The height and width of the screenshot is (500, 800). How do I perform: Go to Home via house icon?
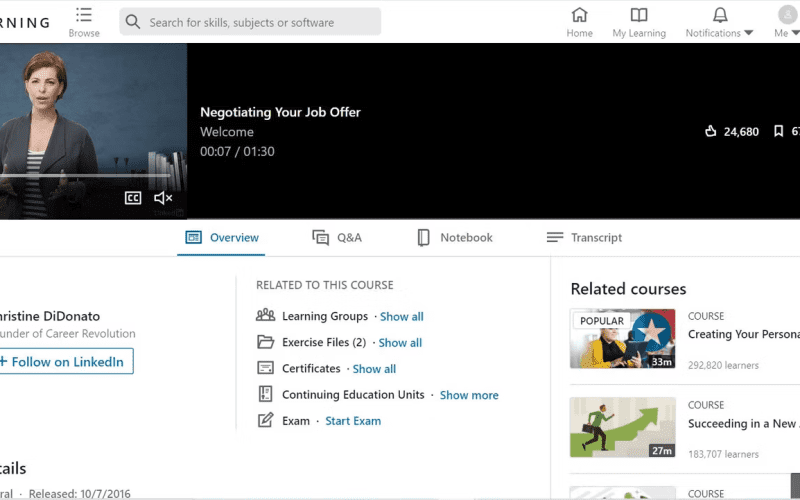pyautogui.click(x=579, y=14)
